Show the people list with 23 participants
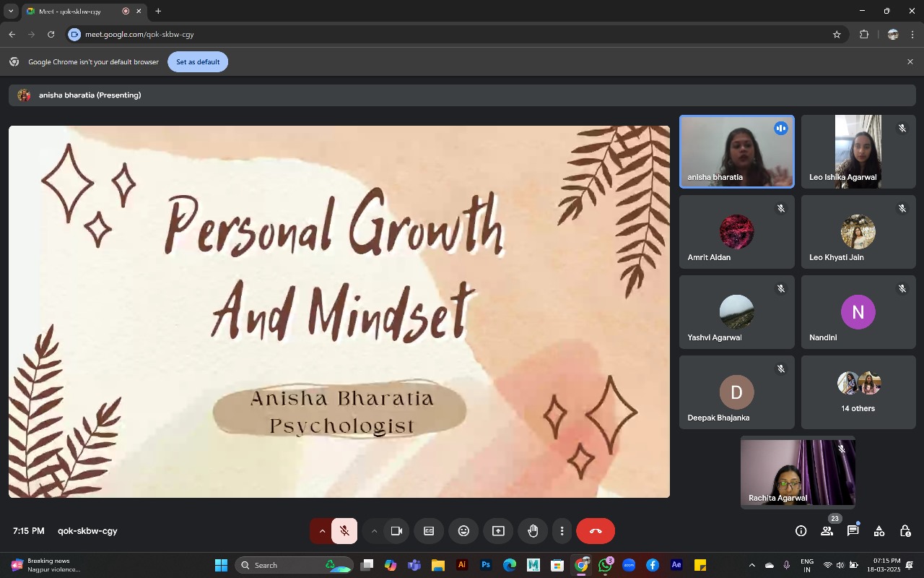Viewport: 924px width, 578px height. (x=827, y=531)
